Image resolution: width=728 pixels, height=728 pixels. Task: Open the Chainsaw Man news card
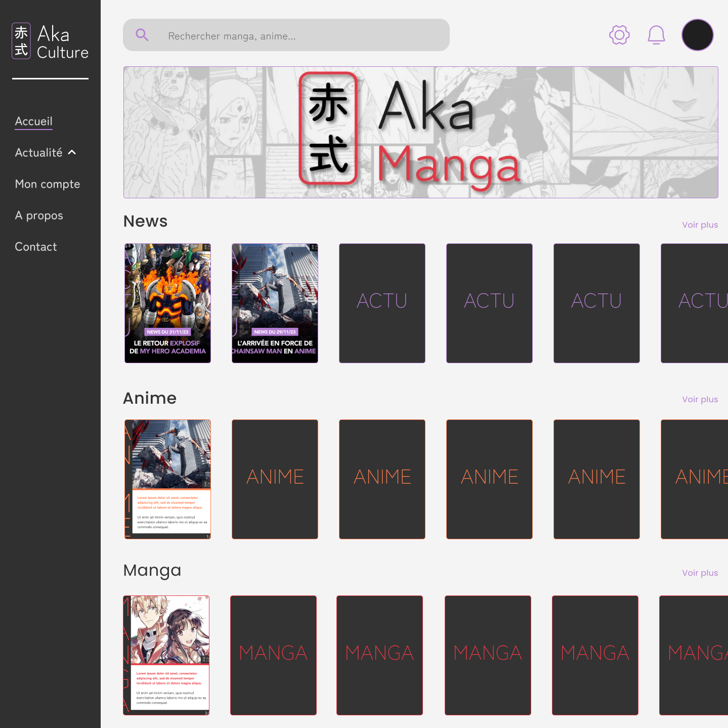click(275, 303)
